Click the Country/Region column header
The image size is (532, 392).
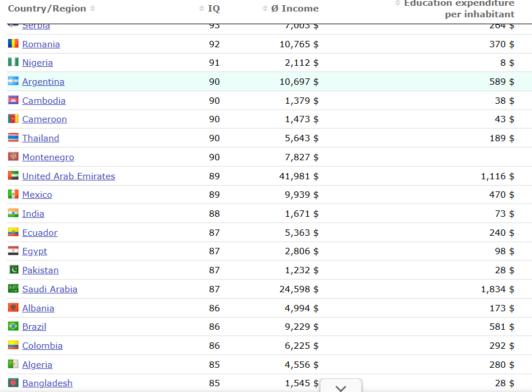click(x=47, y=9)
